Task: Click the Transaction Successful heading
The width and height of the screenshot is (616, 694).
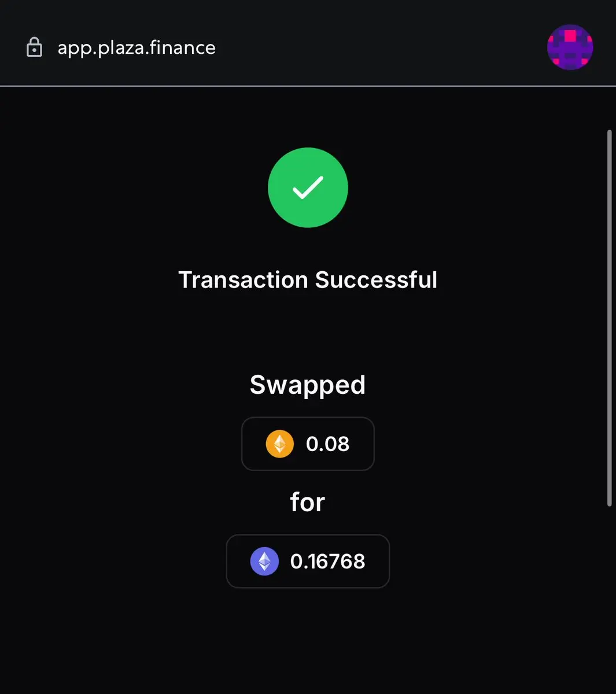Action: pyautogui.click(x=308, y=280)
